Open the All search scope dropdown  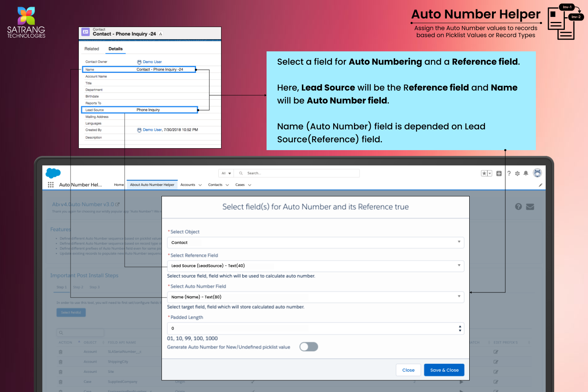pyautogui.click(x=226, y=173)
